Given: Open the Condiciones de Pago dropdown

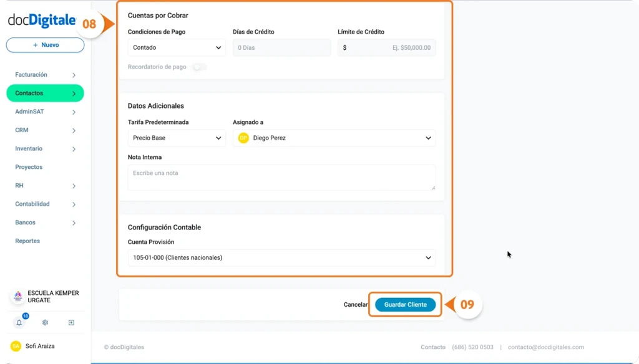Looking at the screenshot, I should click(x=177, y=47).
